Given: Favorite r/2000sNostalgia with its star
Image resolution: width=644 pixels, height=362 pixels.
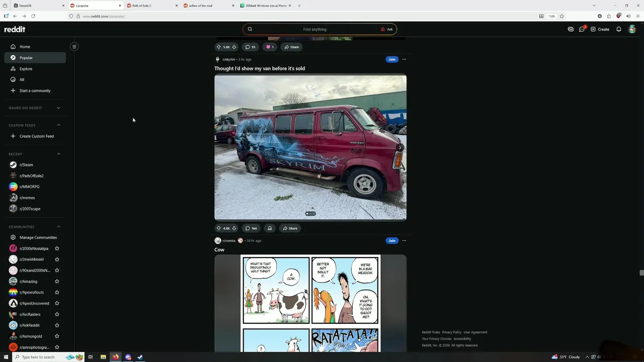Looking at the screenshot, I should click(x=57, y=248).
